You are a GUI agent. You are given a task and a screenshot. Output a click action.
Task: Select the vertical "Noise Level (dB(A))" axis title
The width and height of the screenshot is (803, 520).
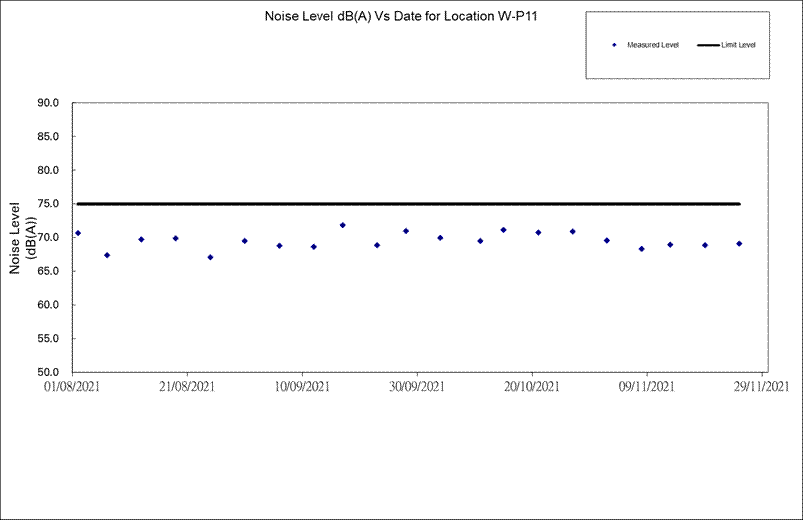22,238
